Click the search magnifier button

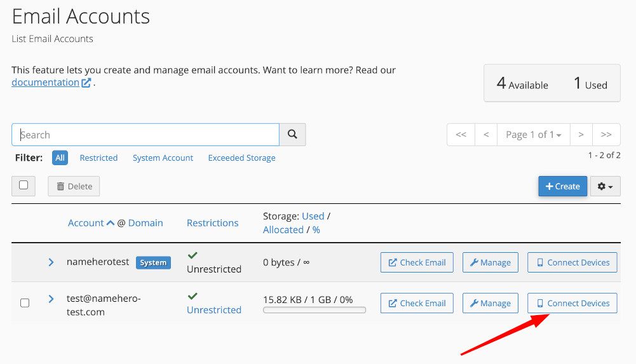coord(292,135)
